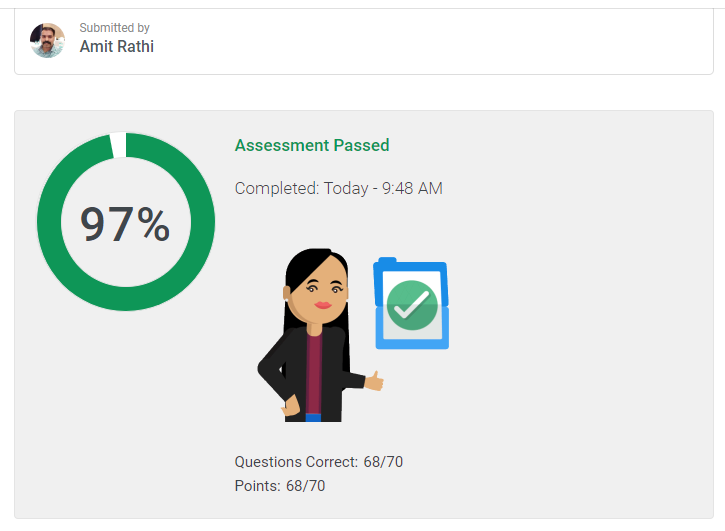Click the green checkmark circle icon
725x531 pixels.
click(x=412, y=305)
